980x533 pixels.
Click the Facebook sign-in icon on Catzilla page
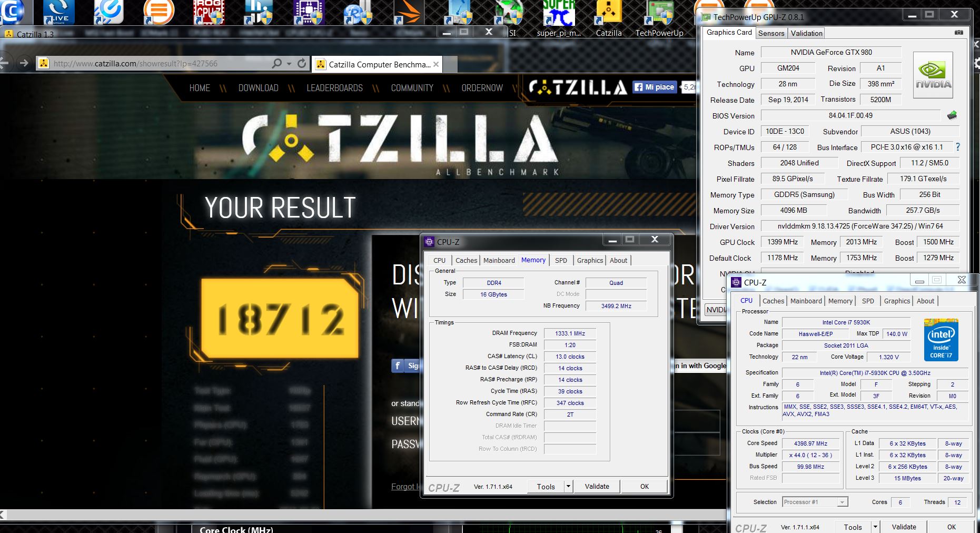(398, 366)
